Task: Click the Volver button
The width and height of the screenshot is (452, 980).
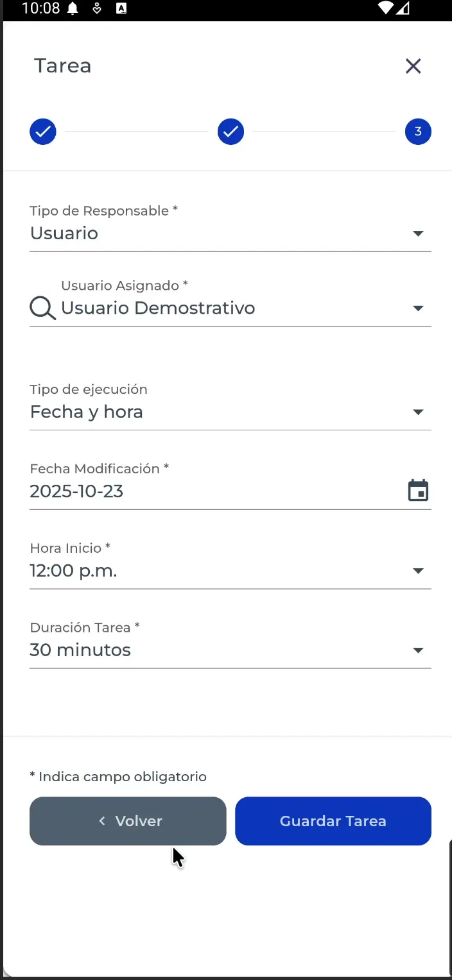Action: [x=128, y=821]
